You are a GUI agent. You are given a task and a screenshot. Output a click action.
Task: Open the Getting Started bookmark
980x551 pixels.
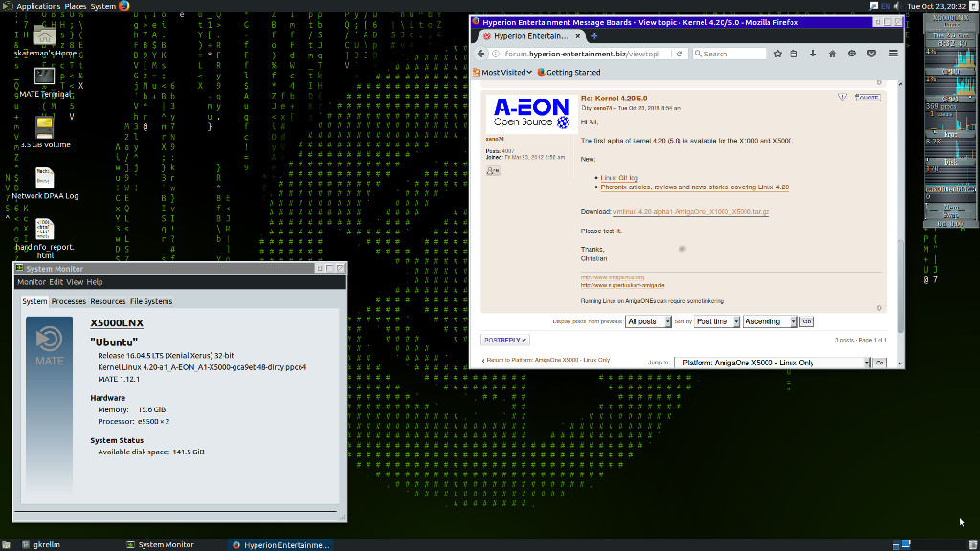(568, 73)
